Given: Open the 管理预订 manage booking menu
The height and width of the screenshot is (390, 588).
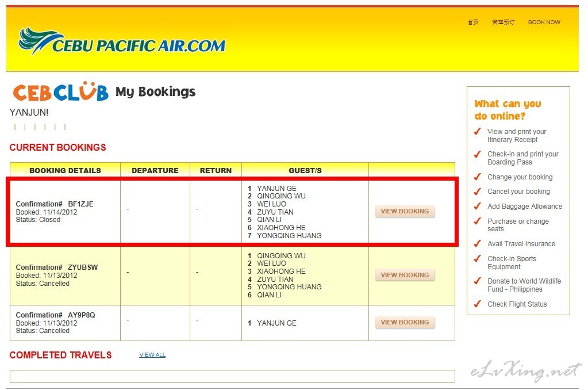Looking at the screenshot, I should pyautogui.click(x=504, y=22).
